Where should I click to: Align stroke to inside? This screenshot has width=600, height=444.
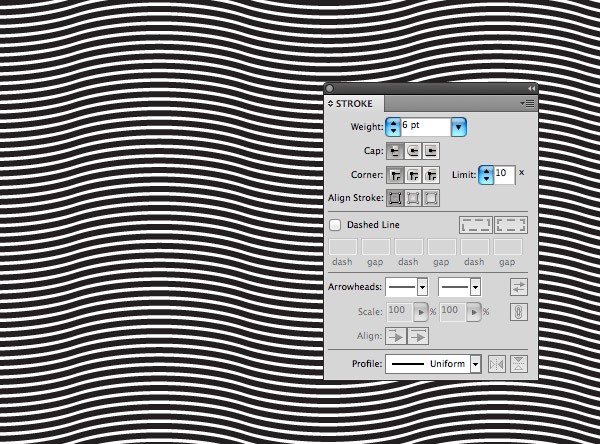click(413, 198)
